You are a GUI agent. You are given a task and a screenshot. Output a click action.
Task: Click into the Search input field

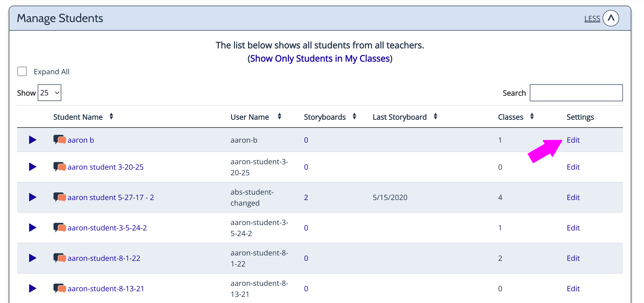point(576,93)
